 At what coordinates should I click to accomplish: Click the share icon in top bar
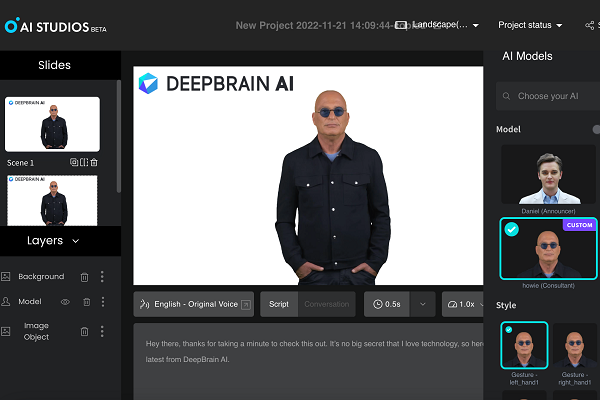588,25
